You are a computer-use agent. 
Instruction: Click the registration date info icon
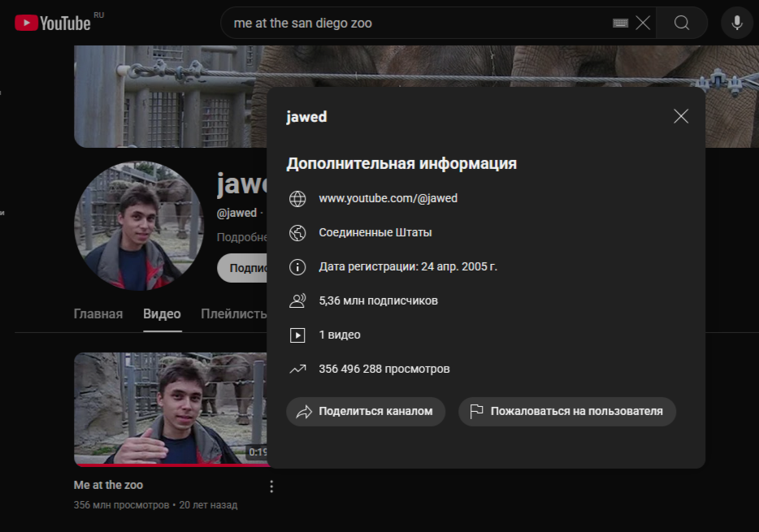297,267
